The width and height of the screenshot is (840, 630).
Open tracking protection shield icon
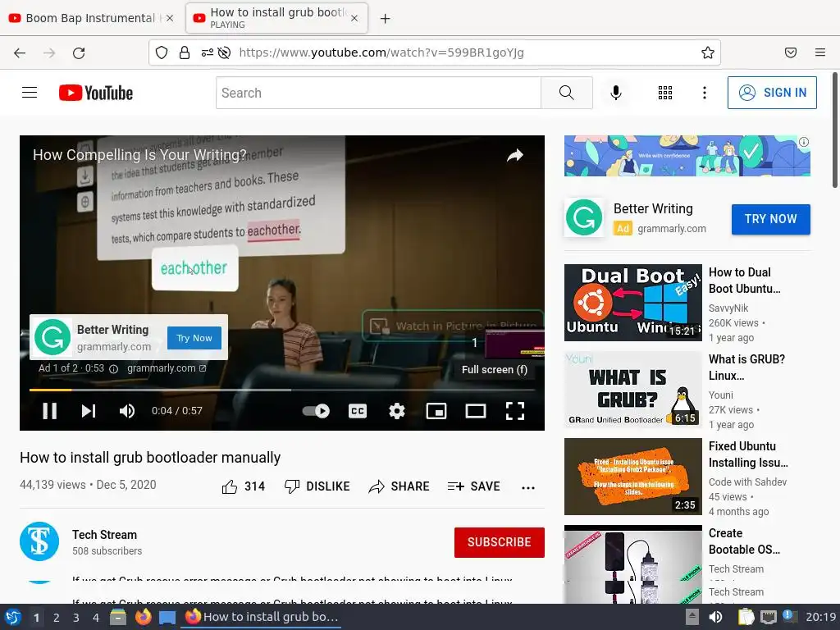pyautogui.click(x=162, y=52)
